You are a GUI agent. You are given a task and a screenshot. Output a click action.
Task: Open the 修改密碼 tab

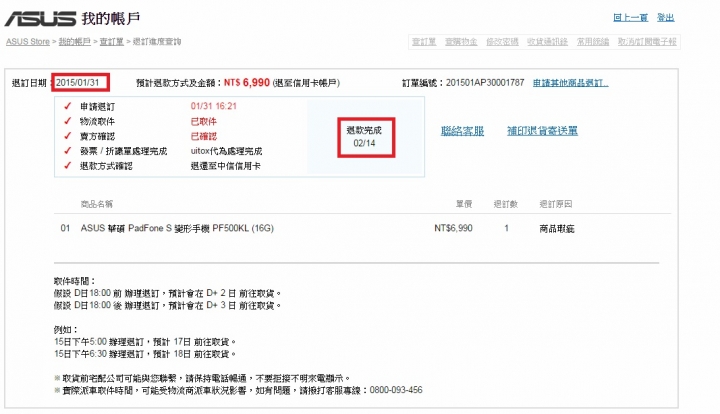(502, 42)
